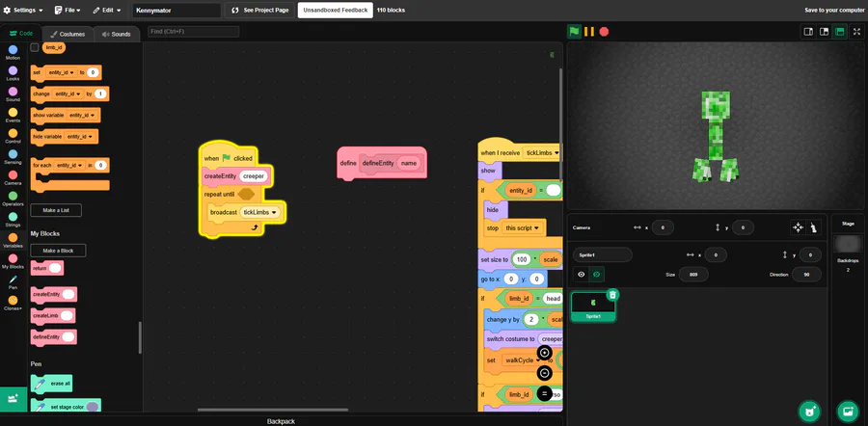This screenshot has width=868, height=426.
Task: Click the Make a List button
Action: point(56,210)
